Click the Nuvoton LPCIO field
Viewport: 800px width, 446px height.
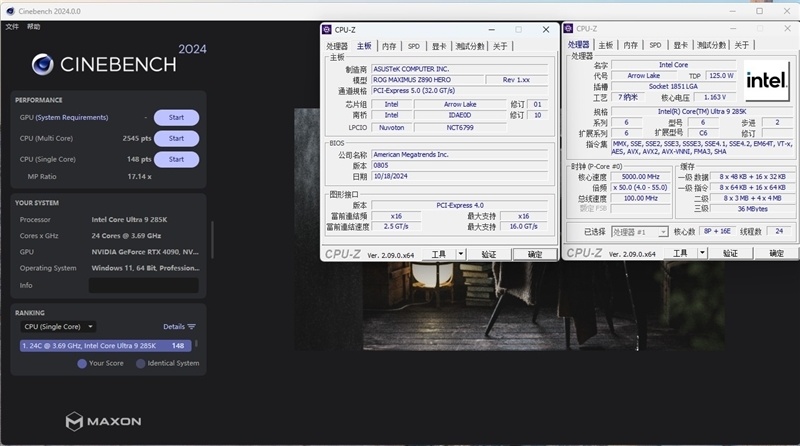(391, 128)
